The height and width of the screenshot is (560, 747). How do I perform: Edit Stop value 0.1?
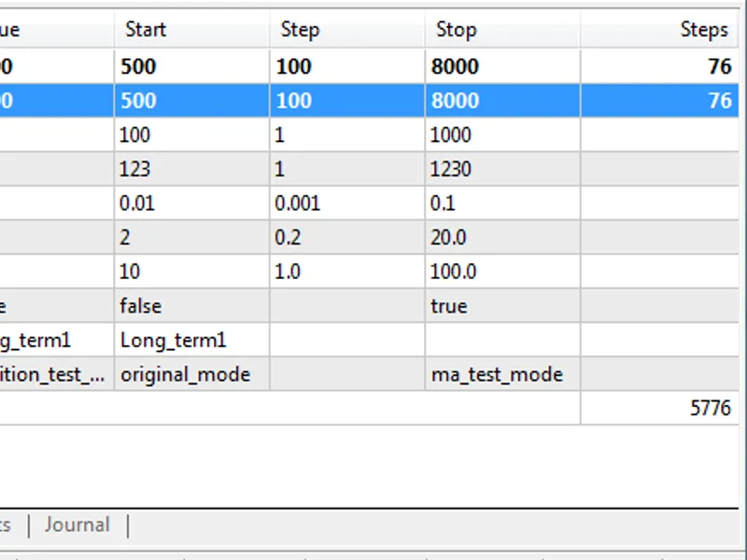[x=502, y=203]
